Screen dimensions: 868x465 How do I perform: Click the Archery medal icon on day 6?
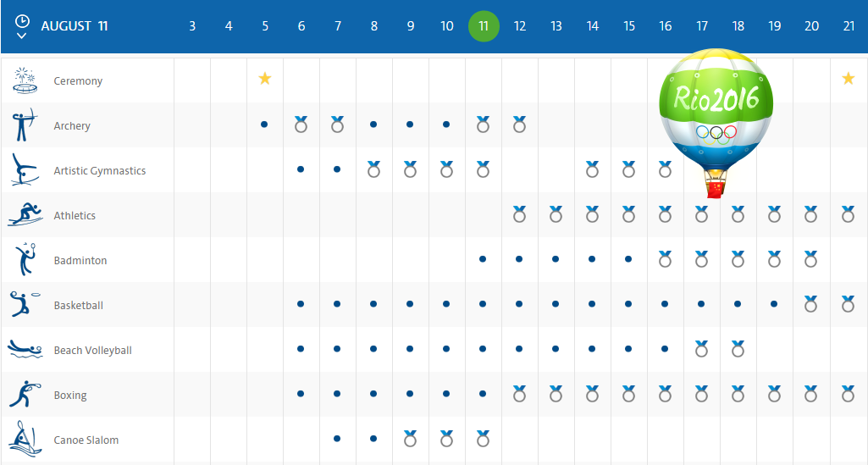tap(301, 124)
